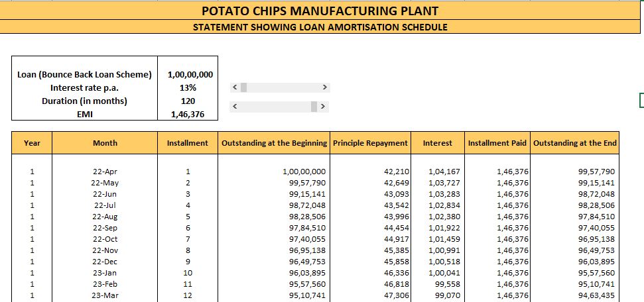Click the duration slider thumb

314,107
